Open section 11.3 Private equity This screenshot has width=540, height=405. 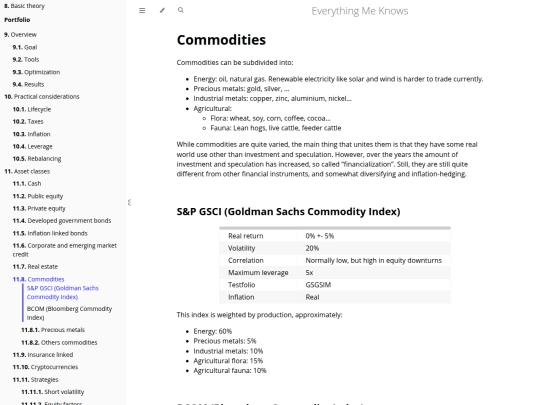39,208
